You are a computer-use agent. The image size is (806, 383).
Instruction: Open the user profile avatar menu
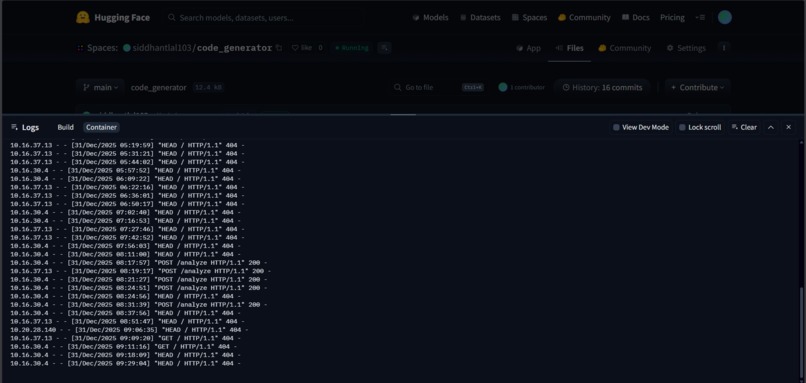[725, 17]
